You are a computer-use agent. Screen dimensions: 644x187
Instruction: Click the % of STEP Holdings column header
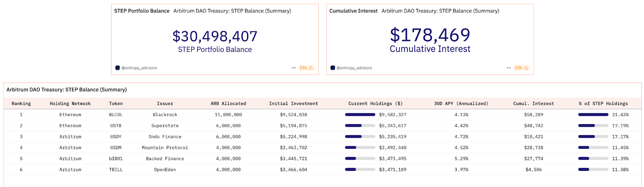(x=603, y=104)
